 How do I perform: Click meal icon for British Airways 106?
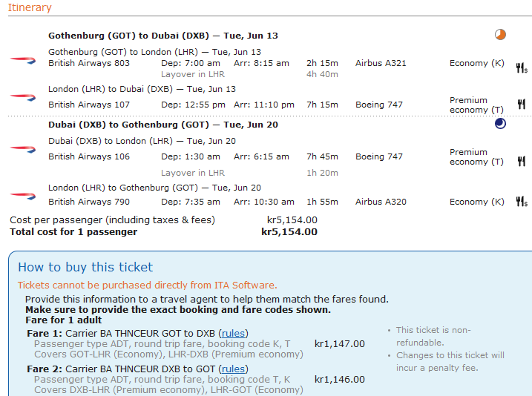click(522, 161)
